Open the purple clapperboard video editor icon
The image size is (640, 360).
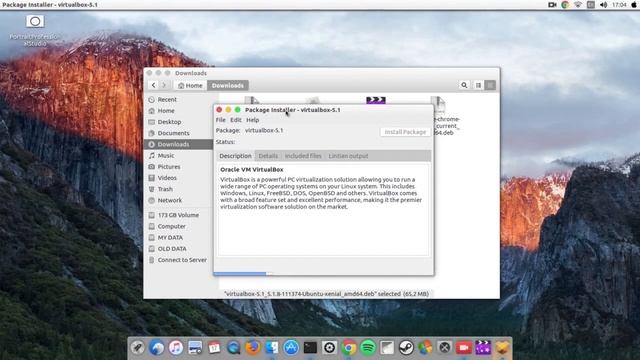tap(483, 348)
